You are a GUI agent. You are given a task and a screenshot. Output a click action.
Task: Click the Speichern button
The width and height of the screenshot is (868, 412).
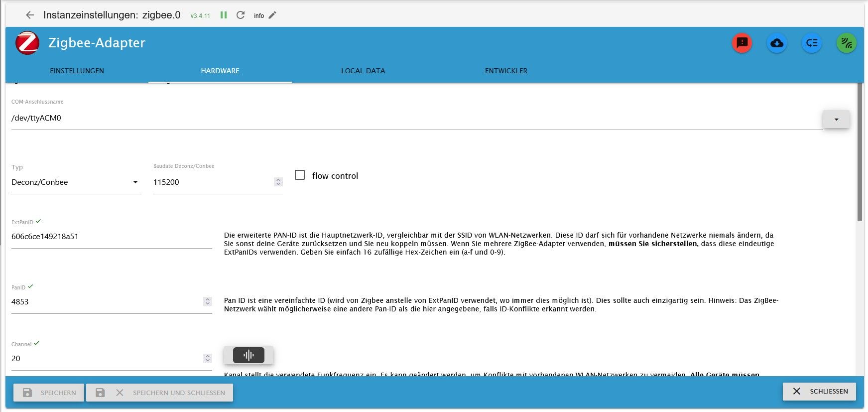tap(49, 393)
